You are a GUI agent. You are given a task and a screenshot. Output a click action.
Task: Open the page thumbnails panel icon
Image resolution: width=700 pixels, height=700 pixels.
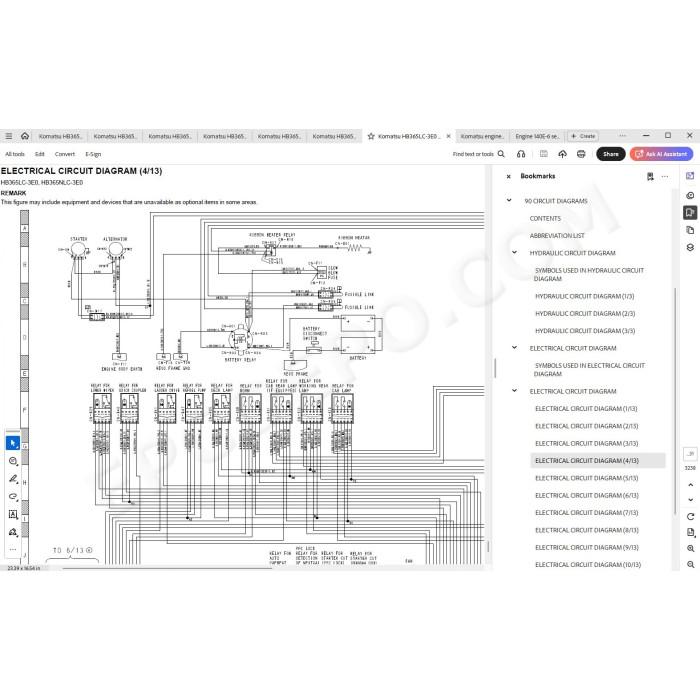click(x=690, y=230)
